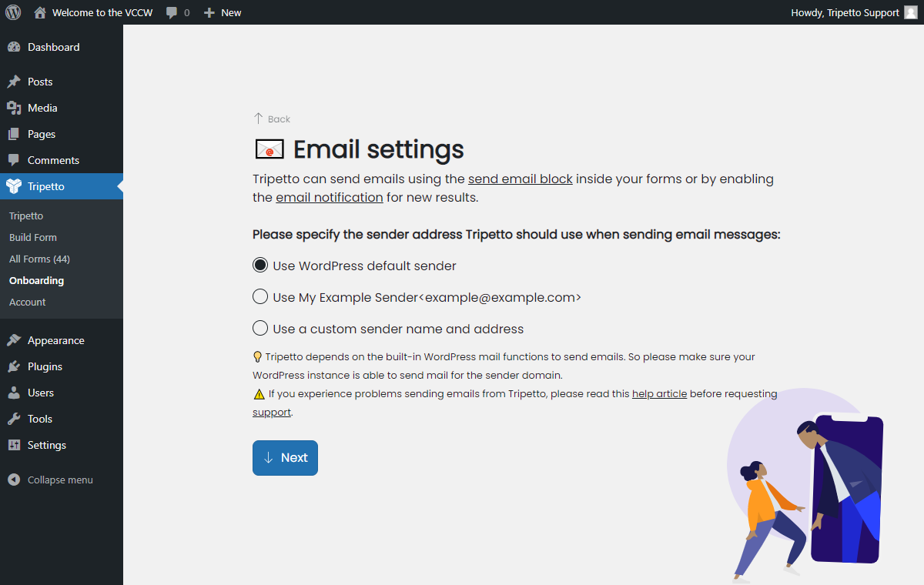Click the Settings sliders icon
Image resolution: width=924 pixels, height=585 pixels.
[14, 445]
